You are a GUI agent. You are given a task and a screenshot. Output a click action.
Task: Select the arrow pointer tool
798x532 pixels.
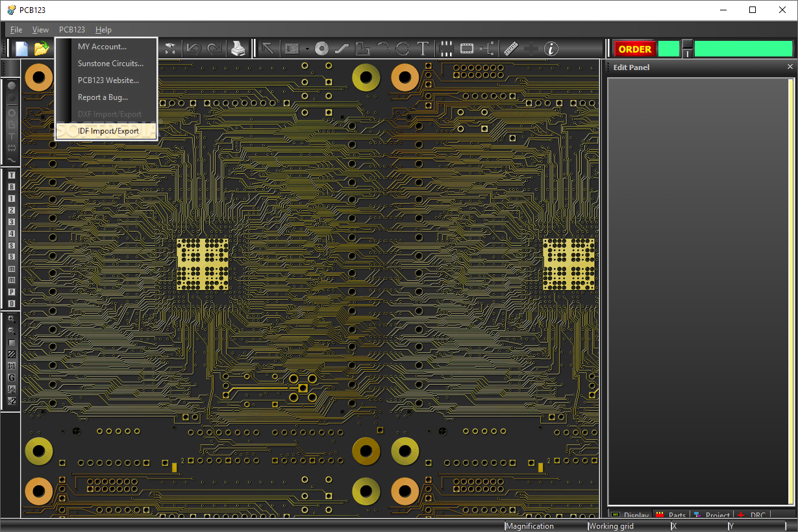click(267, 49)
